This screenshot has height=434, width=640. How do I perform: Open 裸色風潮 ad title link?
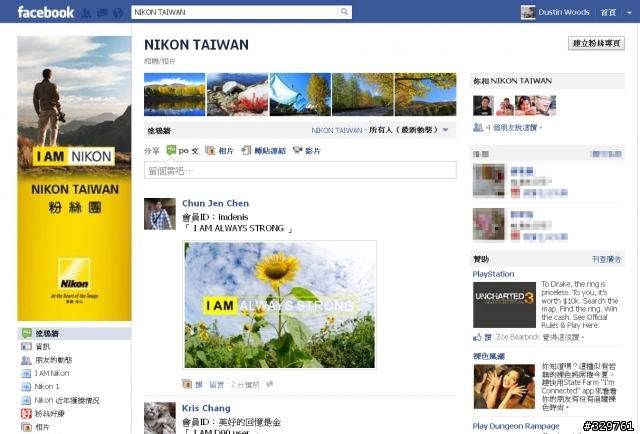coord(489,356)
